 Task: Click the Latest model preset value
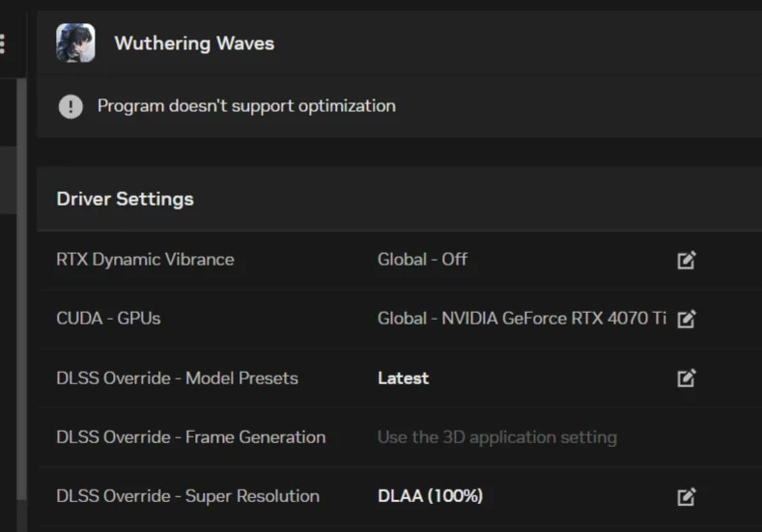(404, 378)
